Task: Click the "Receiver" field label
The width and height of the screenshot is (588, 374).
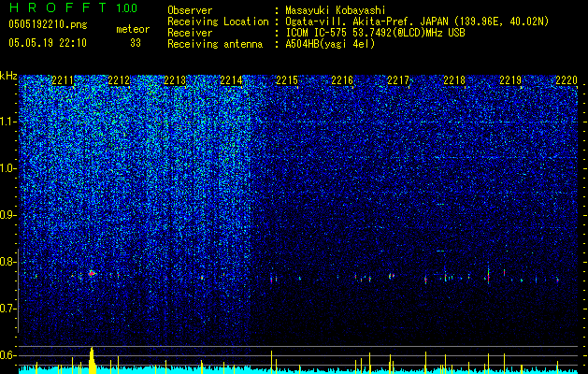Action: [190, 33]
